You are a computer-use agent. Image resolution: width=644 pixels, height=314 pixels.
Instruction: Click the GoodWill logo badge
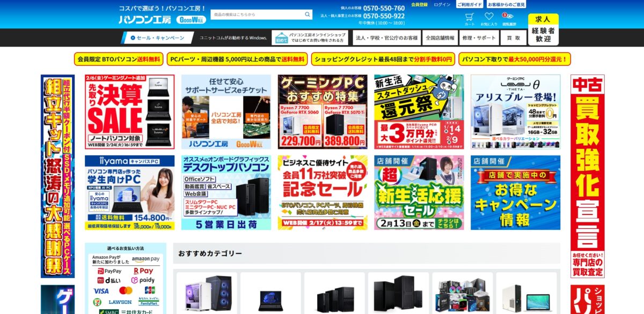[x=190, y=20]
